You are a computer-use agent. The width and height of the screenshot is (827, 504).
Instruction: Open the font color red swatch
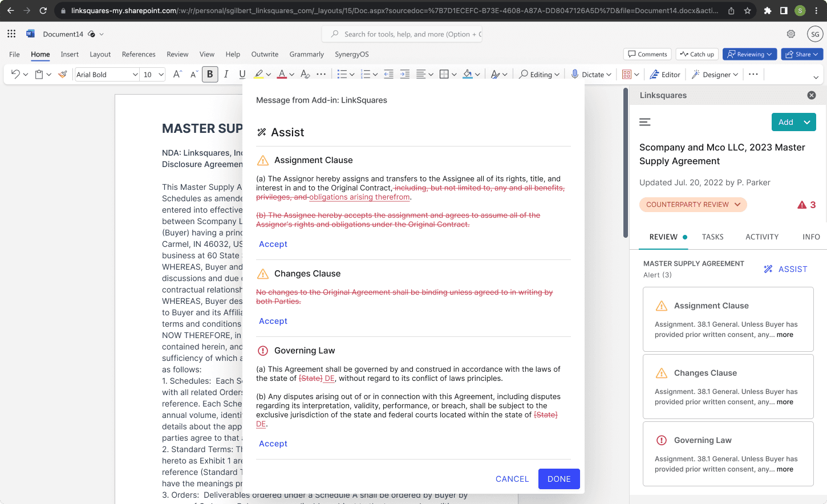point(282,74)
